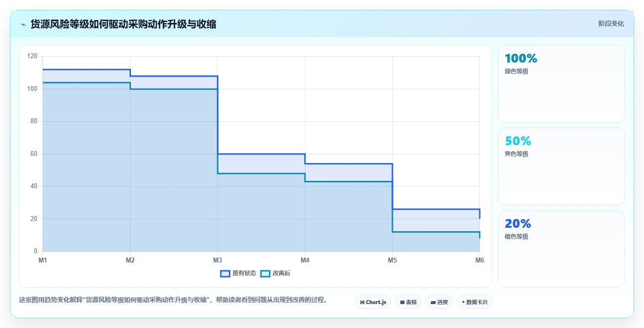644x328 pixels.
Task: Click the M2 axis label
Action: tap(130, 260)
